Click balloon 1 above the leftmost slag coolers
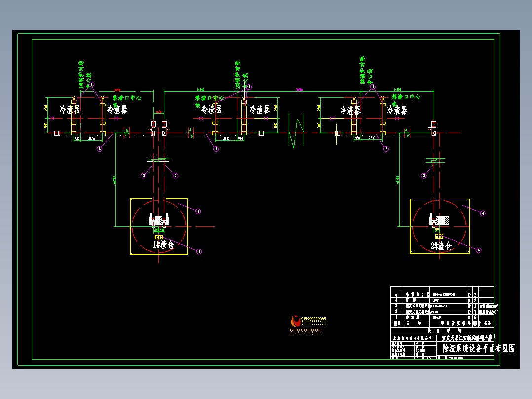Viewport: 532px width, 399px height. pos(91,84)
